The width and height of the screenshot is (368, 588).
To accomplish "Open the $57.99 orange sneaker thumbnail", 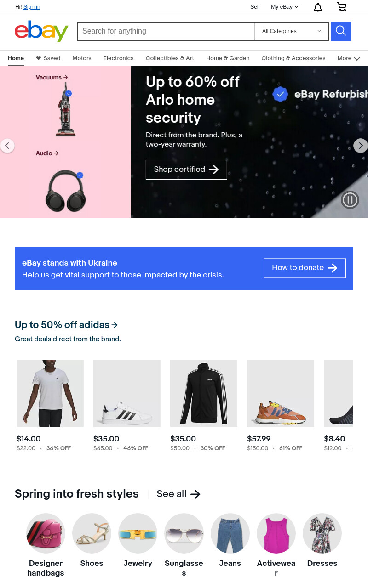I will click(x=281, y=394).
